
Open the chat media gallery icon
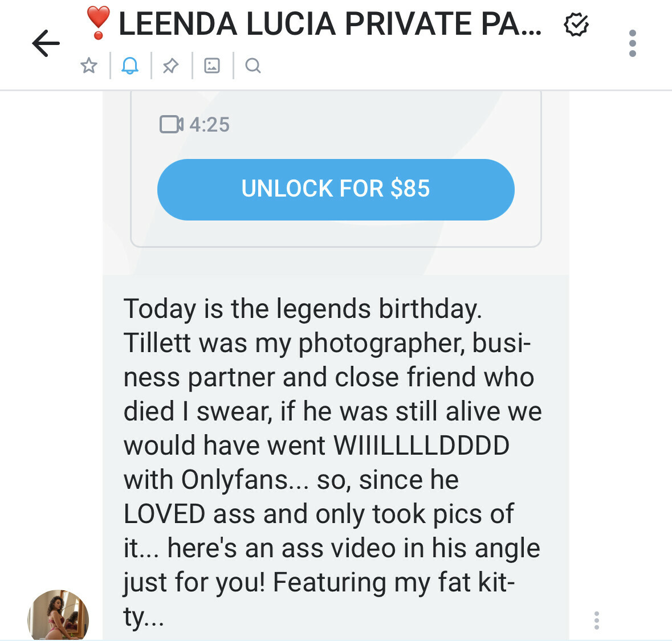pos(212,66)
